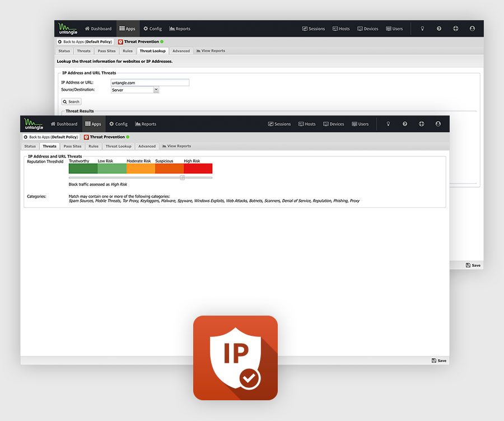The height and width of the screenshot is (421, 504).
Task: Click the support lifebuoy icon in the back window
Action: tap(455, 29)
